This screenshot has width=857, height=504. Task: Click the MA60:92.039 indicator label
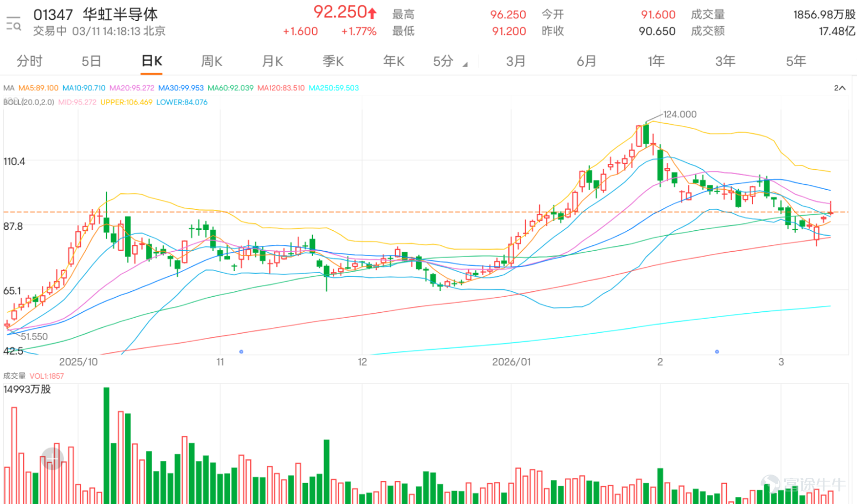230,88
